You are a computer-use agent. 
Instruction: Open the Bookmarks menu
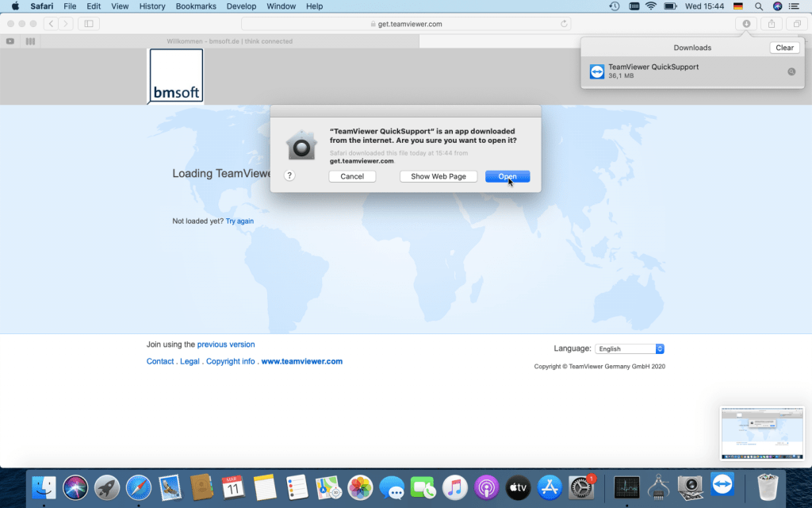[196, 6]
